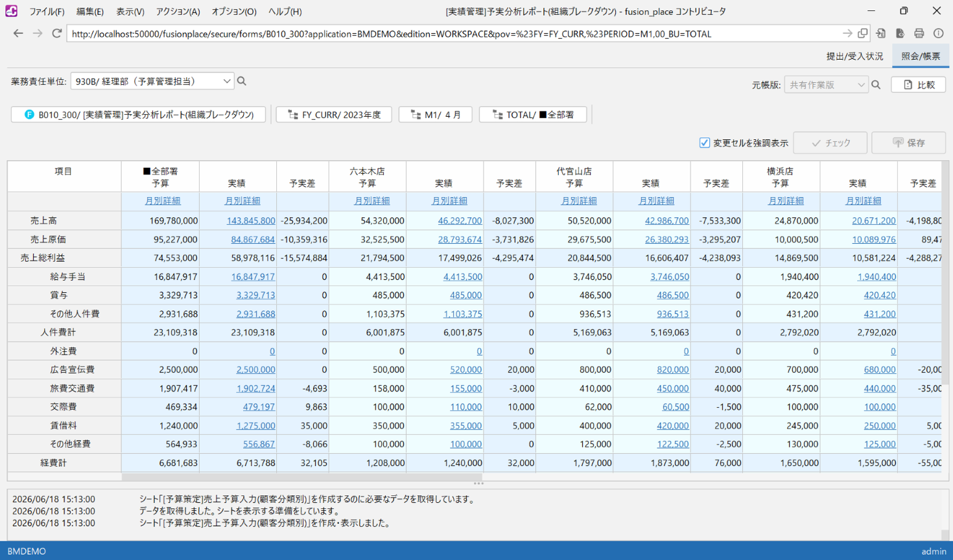Click the -25,934,200 variance cell
Screen dimensions: 953x560
303,221
